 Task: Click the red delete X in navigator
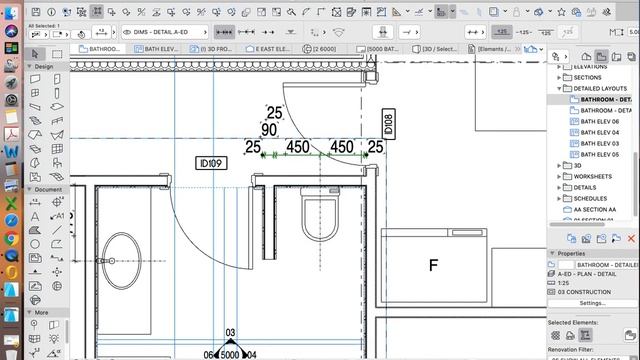631,238
